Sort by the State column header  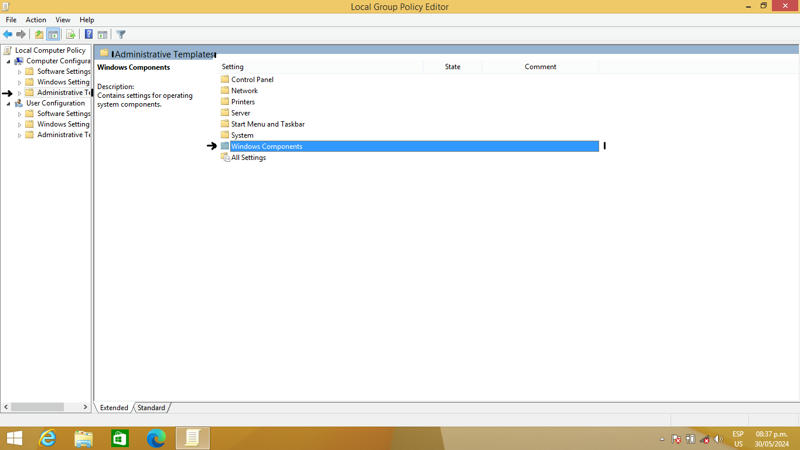pos(453,67)
